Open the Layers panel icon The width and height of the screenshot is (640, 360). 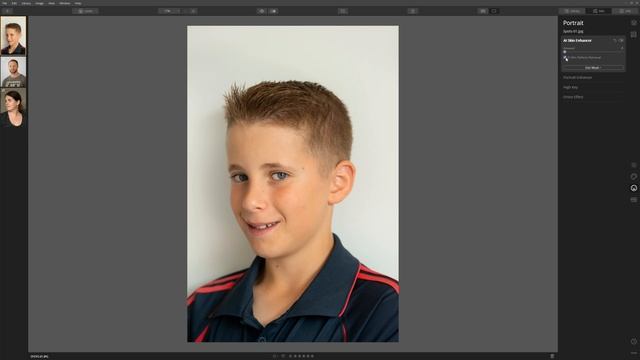tap(633, 23)
